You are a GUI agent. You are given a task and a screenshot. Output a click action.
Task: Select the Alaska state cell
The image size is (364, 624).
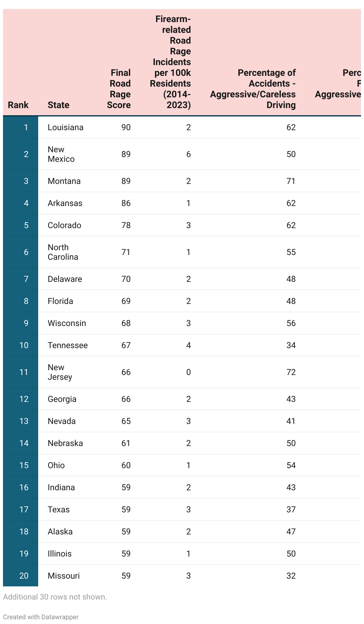point(60,532)
